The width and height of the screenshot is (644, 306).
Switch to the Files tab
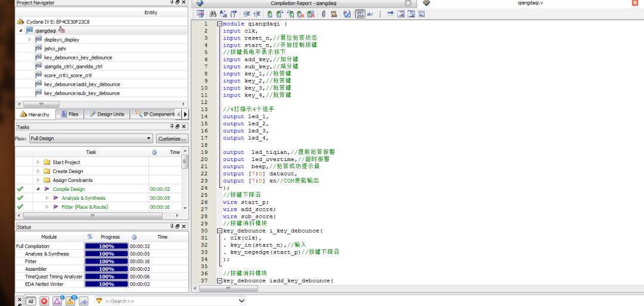69,114
